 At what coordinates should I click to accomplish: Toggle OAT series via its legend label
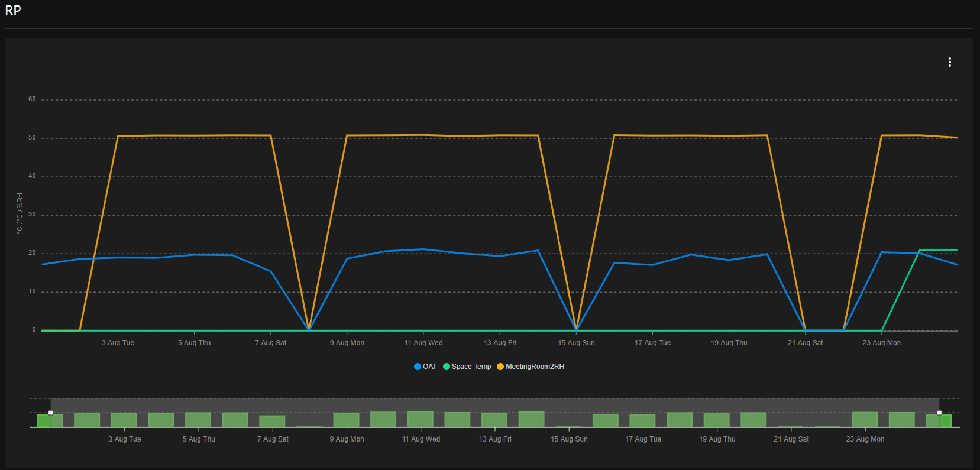[429, 367]
